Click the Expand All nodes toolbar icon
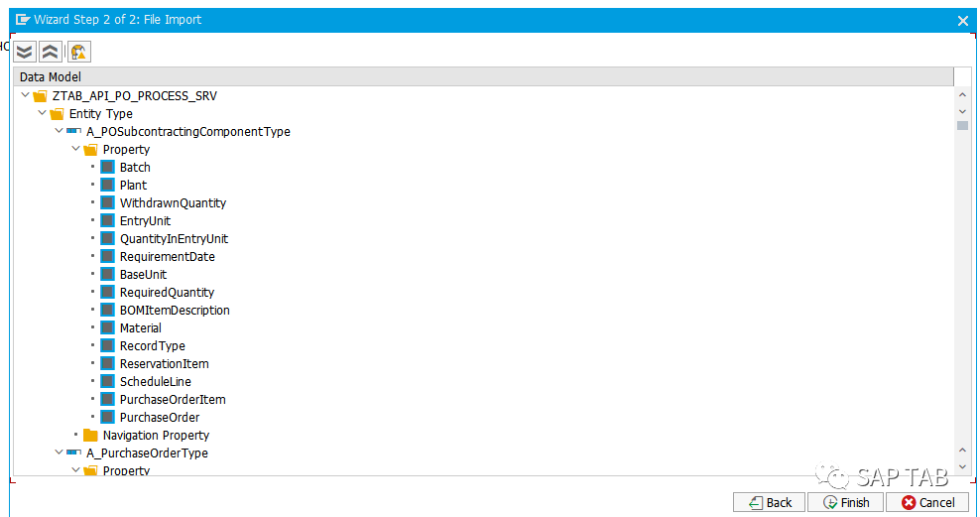980x517 pixels. point(25,52)
